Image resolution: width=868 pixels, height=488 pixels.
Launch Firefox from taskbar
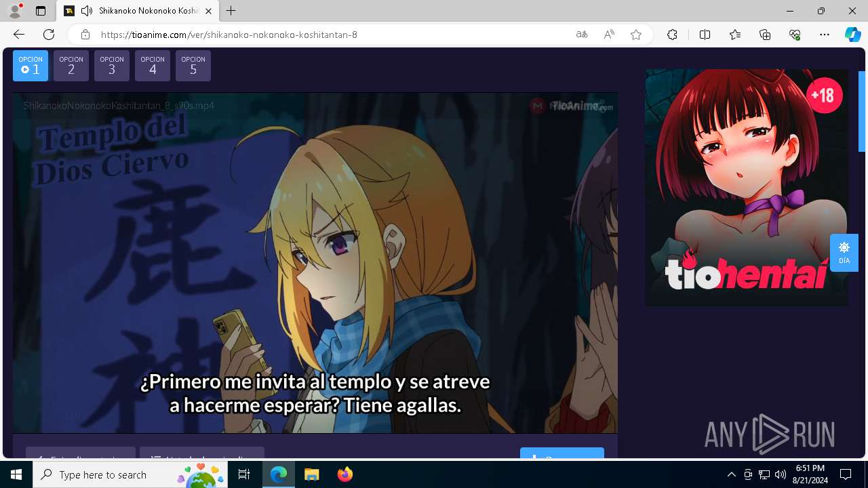click(344, 474)
